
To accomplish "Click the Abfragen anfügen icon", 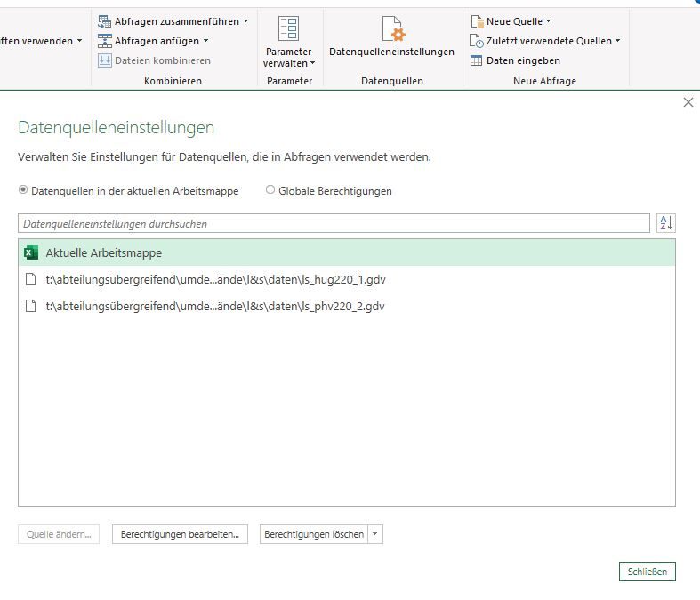I will 104,41.
